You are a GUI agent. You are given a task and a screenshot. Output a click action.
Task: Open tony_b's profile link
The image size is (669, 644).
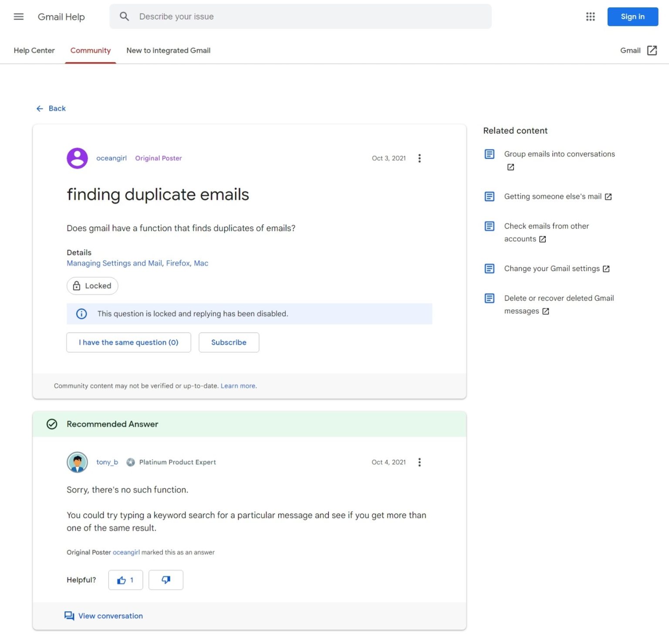107,462
